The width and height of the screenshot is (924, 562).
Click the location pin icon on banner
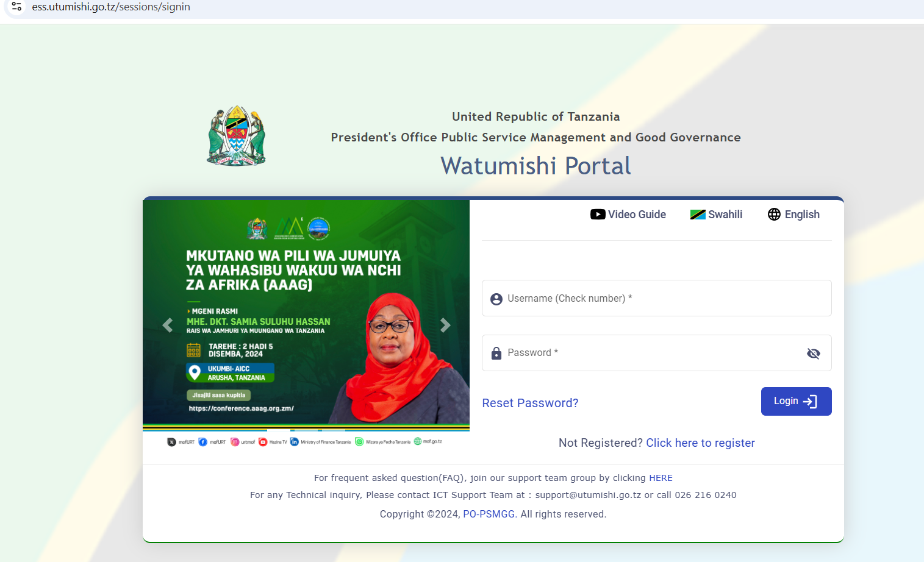click(195, 372)
